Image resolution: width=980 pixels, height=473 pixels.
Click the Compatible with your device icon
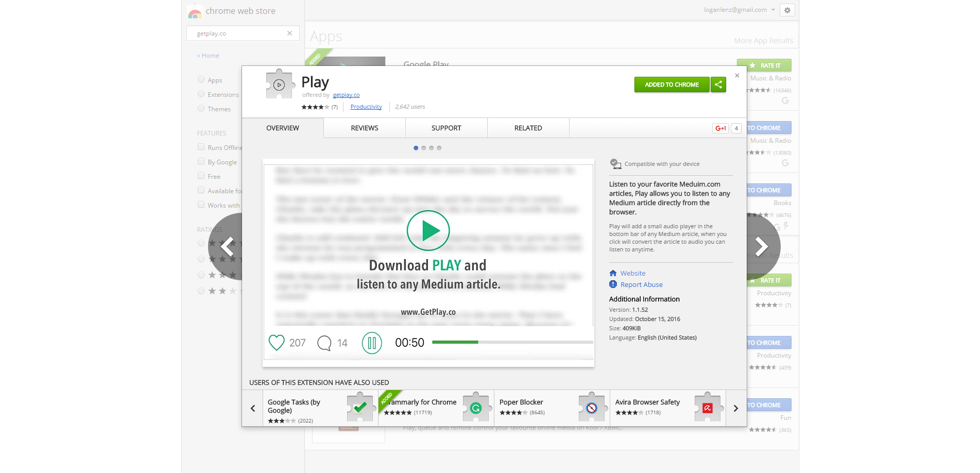coord(615,164)
